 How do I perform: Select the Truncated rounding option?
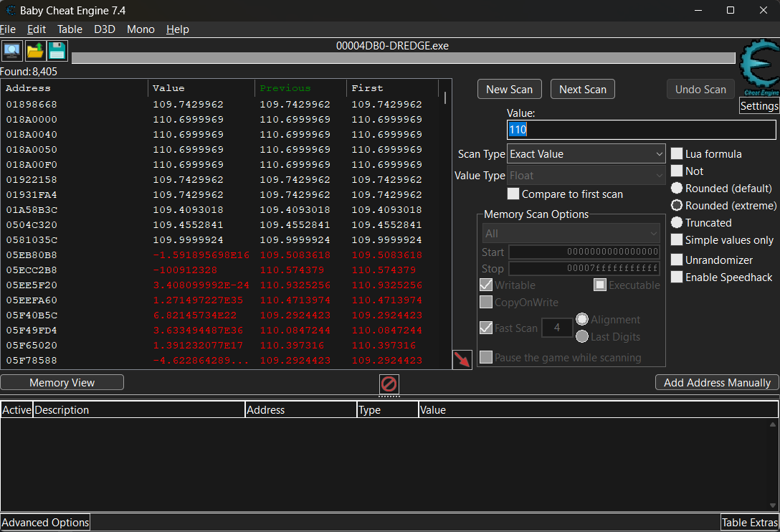(x=677, y=222)
